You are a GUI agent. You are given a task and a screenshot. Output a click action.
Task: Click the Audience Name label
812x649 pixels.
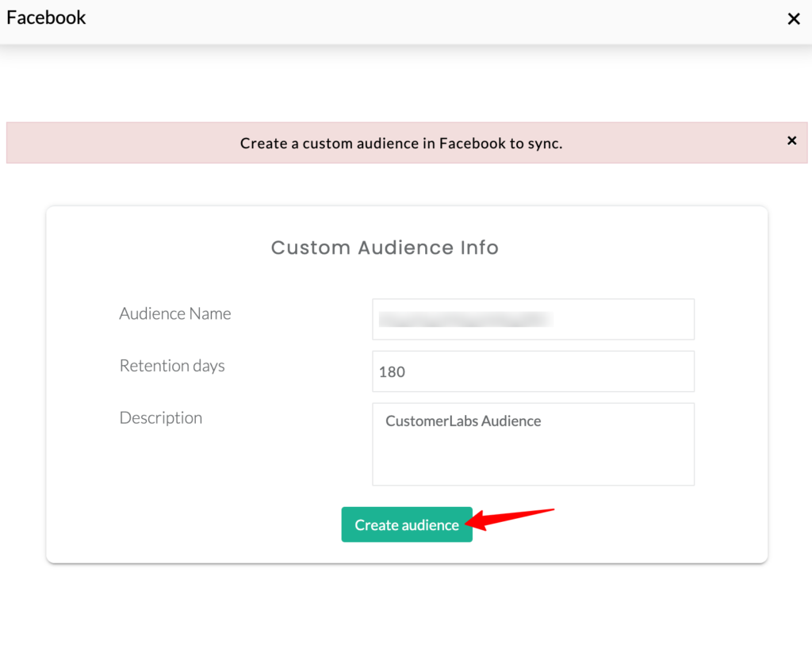(175, 313)
